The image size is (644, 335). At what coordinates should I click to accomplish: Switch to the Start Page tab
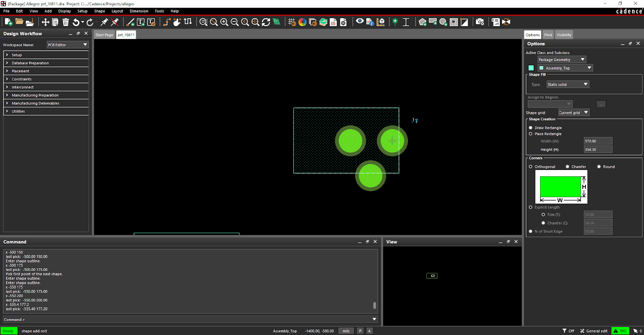pyautogui.click(x=104, y=35)
